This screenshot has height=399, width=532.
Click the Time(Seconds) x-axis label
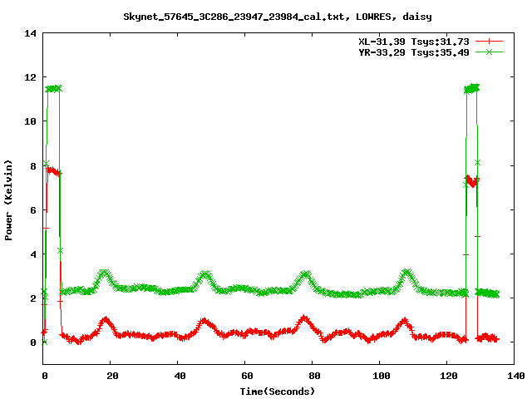pos(277,392)
